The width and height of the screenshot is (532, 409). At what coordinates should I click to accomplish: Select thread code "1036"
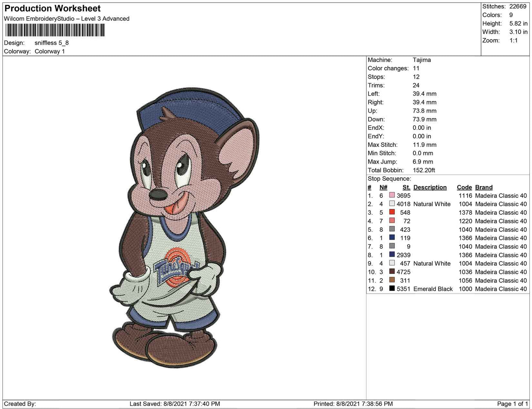pyautogui.click(x=465, y=272)
